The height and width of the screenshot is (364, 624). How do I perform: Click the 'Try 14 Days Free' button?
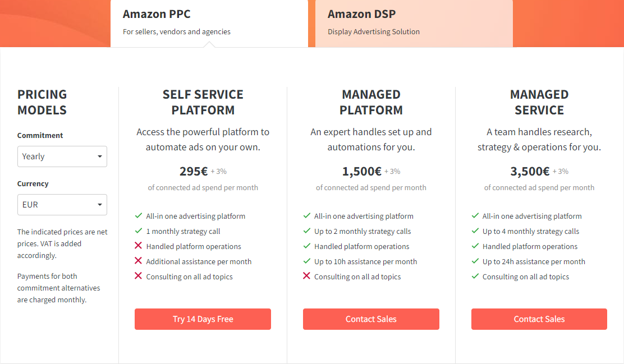coord(203,319)
